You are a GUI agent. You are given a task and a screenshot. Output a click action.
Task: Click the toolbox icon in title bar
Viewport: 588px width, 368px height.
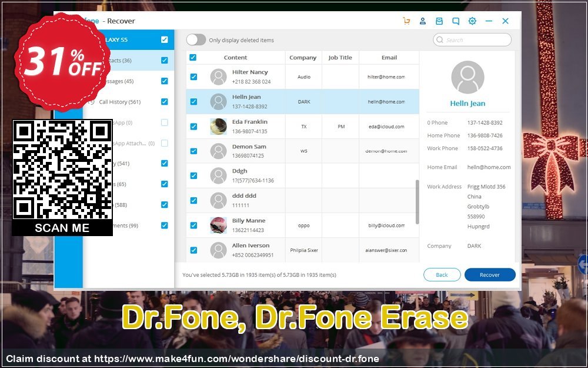pyautogui.click(x=439, y=21)
